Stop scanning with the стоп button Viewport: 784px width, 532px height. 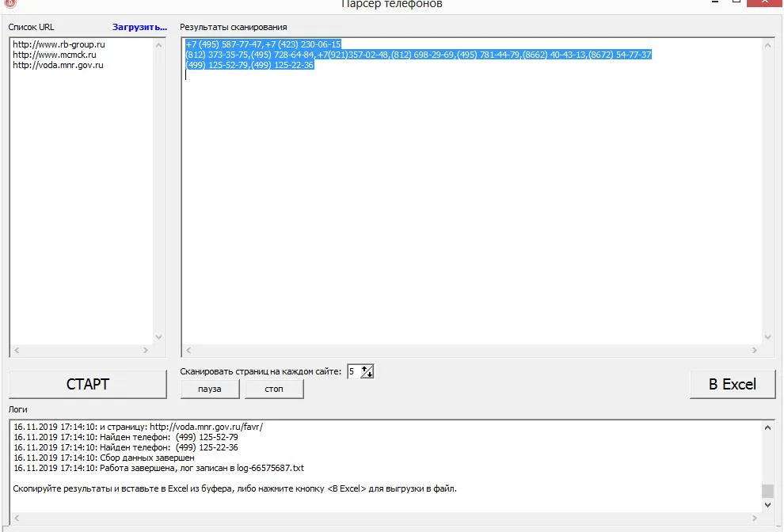(274, 389)
